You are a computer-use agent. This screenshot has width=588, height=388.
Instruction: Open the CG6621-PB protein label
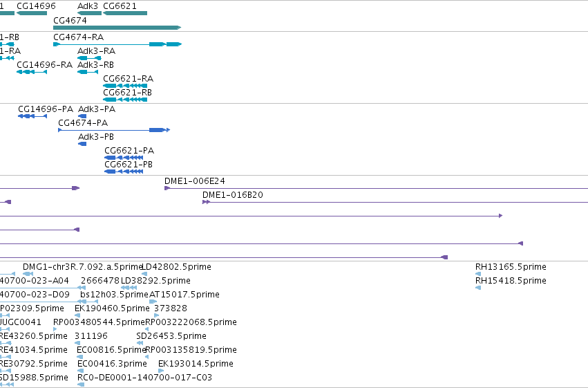129,165
